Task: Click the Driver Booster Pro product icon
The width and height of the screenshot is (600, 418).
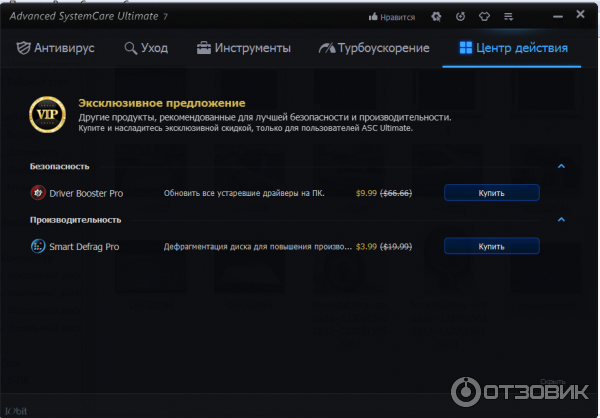Action: pyautogui.click(x=38, y=192)
